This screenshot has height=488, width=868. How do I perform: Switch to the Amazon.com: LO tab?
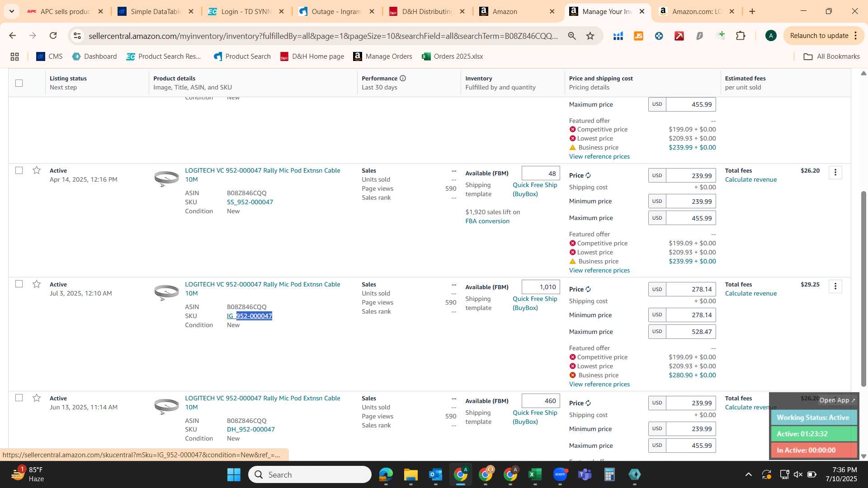[x=696, y=11]
